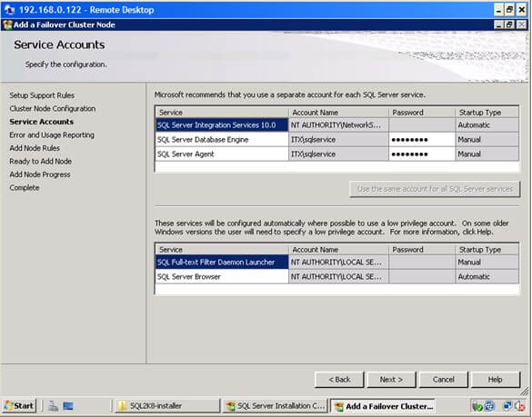
Task: Click Password column header in top table
Action: tap(422, 113)
